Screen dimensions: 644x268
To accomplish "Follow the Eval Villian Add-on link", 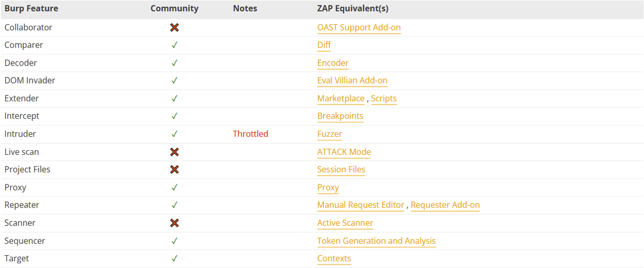I will point(352,81).
